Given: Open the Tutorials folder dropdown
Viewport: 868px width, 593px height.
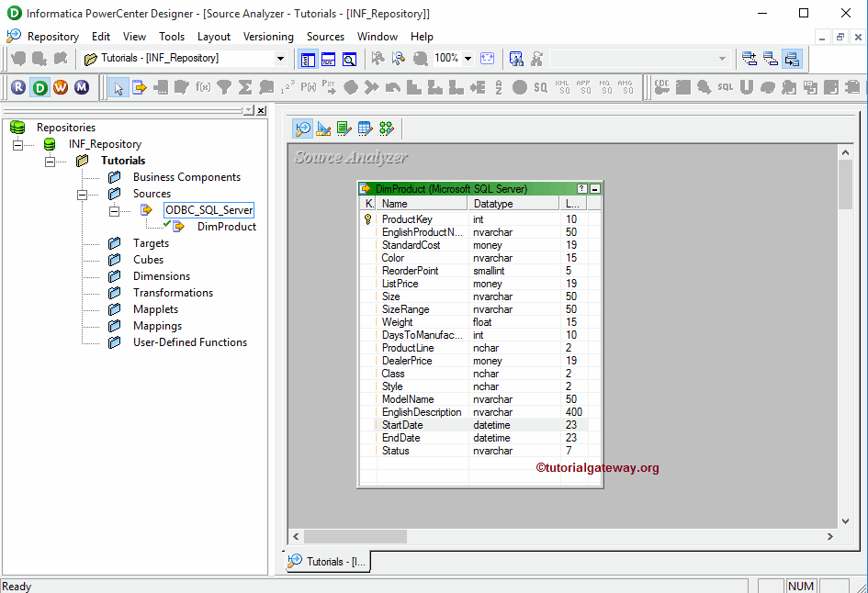Looking at the screenshot, I should pos(280,59).
